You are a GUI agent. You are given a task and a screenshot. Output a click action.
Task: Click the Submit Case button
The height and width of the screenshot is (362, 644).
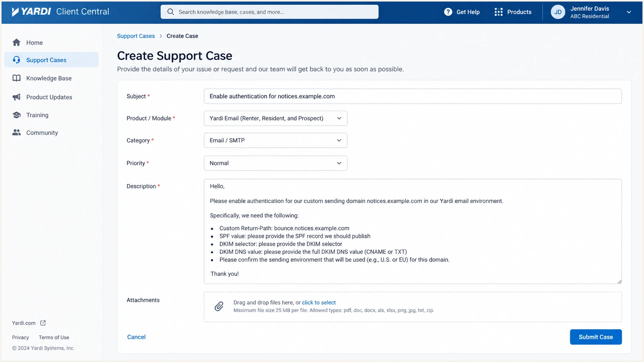[595, 337]
